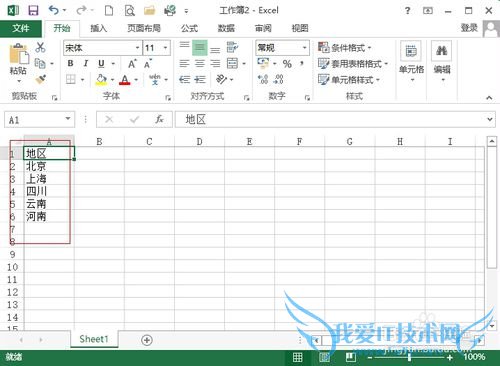Toggle Bold formatting

coord(70,63)
